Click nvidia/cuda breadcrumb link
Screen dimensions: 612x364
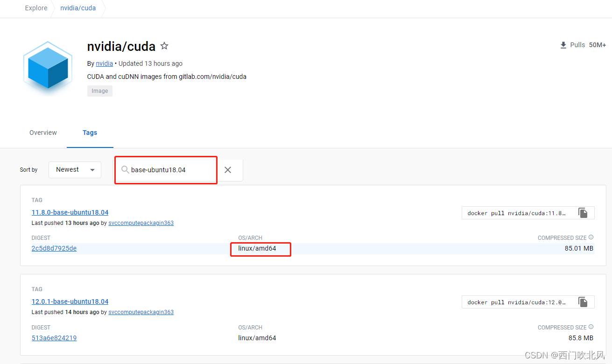point(78,8)
